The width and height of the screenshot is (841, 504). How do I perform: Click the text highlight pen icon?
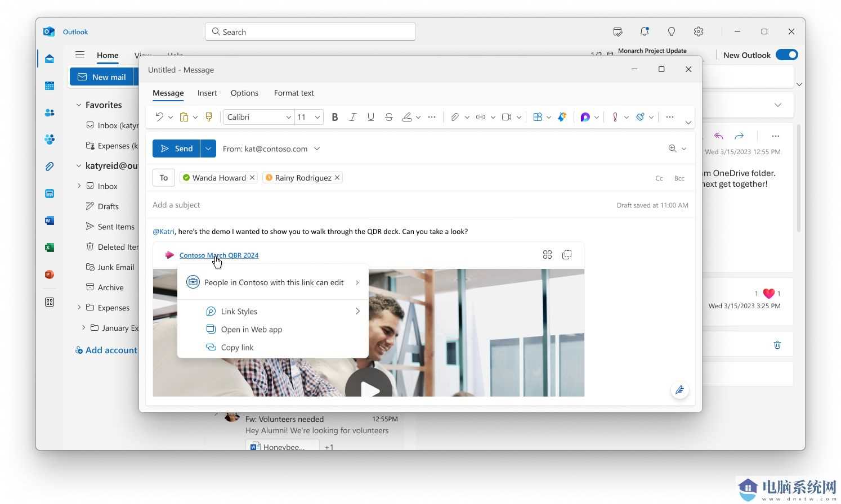click(407, 117)
